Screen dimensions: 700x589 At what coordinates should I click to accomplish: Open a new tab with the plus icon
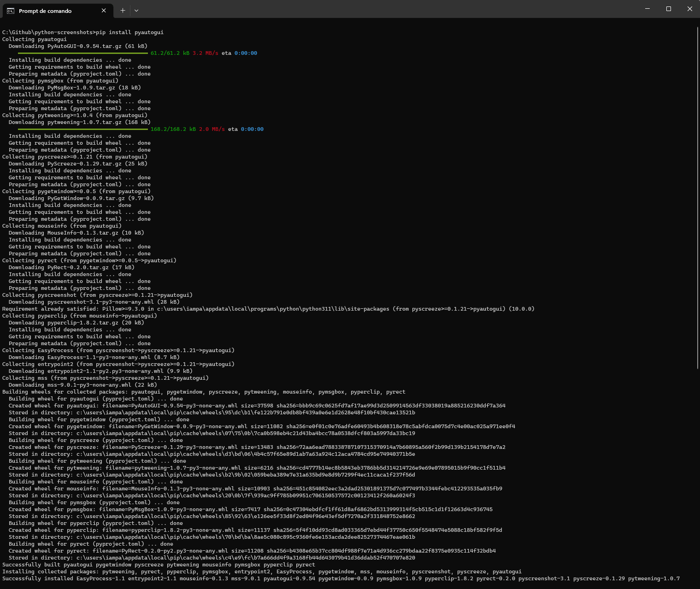123,10
